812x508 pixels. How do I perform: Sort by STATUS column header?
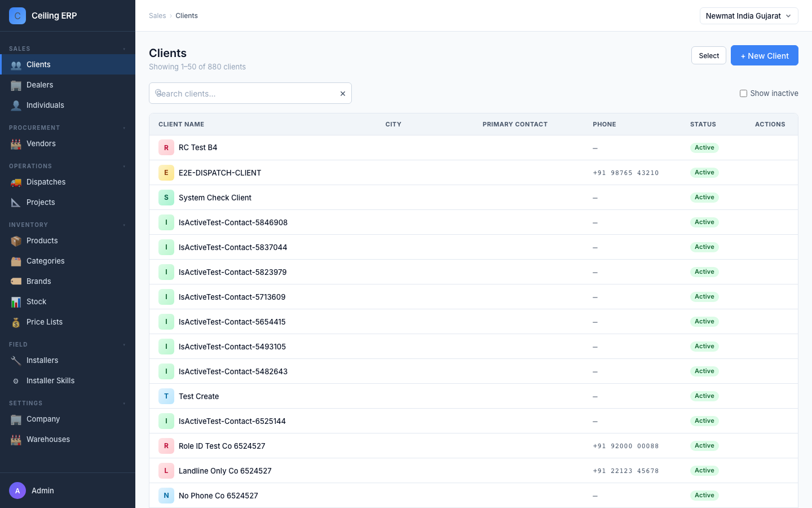pos(703,124)
